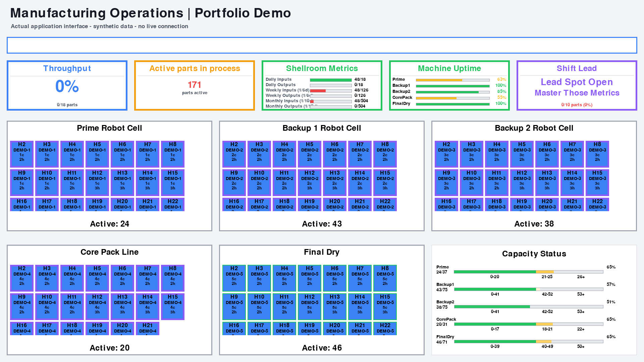
Task: Select tile H13 in Core Pack Line
Action: (122, 307)
